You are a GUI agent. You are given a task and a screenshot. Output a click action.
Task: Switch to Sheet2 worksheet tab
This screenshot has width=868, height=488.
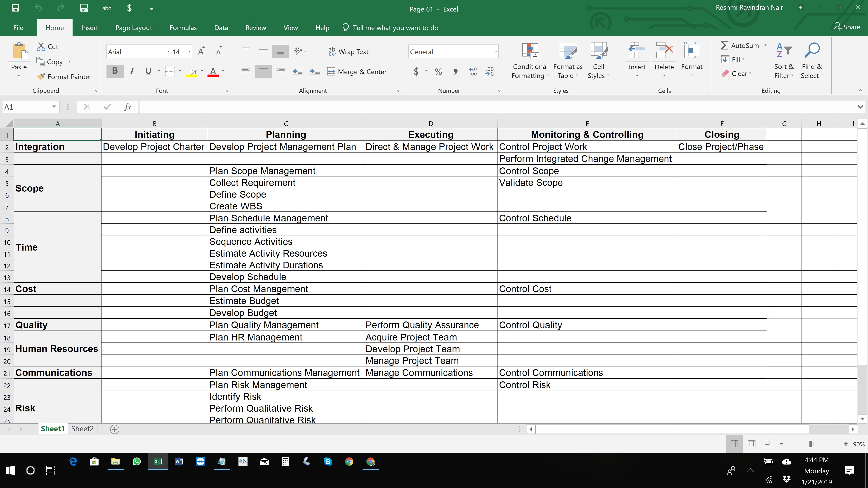coord(82,429)
